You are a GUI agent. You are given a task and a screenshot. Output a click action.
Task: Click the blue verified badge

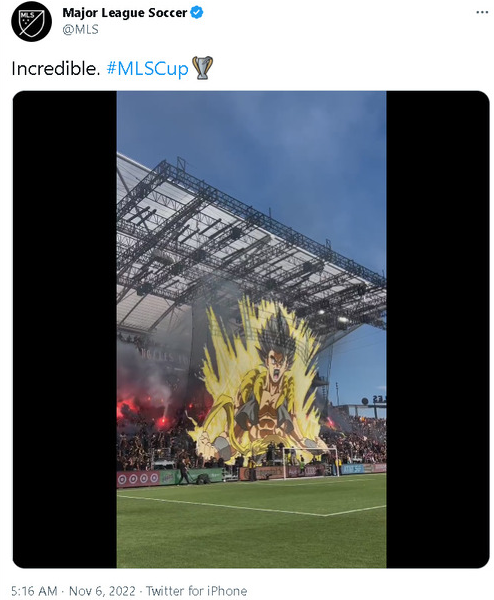pyautogui.click(x=197, y=13)
